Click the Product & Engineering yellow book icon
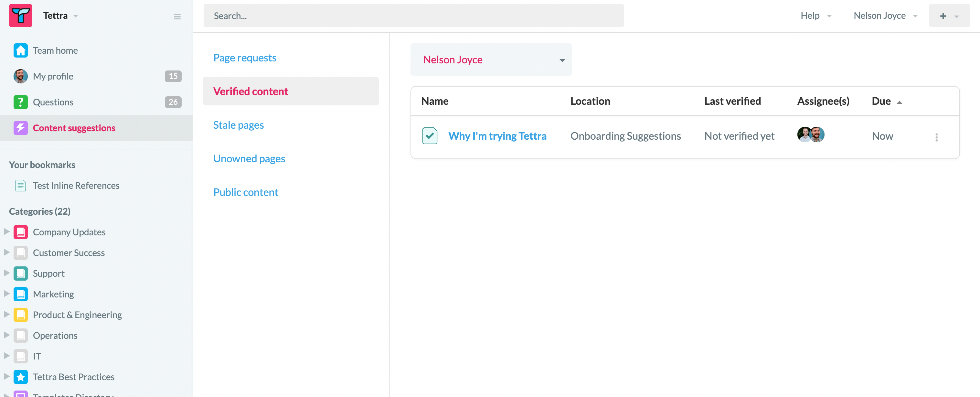 tap(21, 315)
